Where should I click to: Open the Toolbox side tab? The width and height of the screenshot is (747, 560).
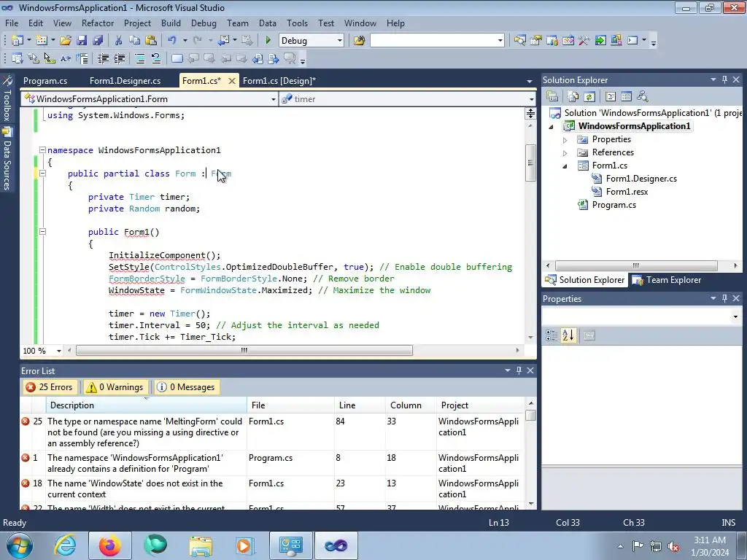(7, 98)
